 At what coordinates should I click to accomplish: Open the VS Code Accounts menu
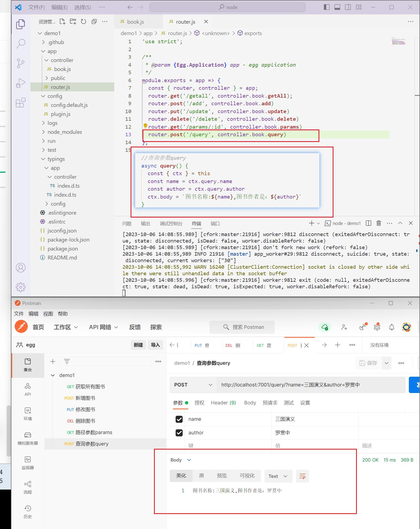(x=21, y=268)
